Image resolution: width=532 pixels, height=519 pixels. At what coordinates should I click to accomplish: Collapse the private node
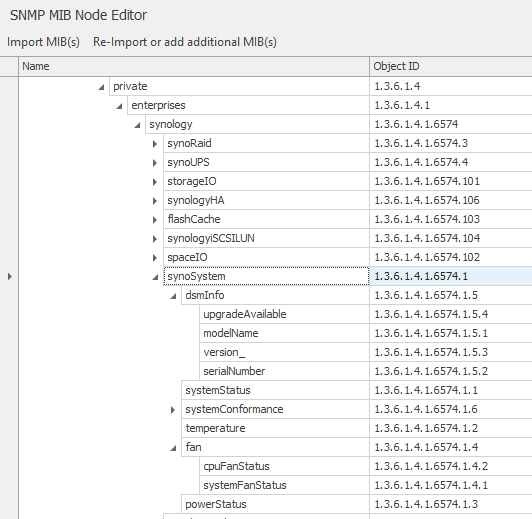(x=101, y=87)
